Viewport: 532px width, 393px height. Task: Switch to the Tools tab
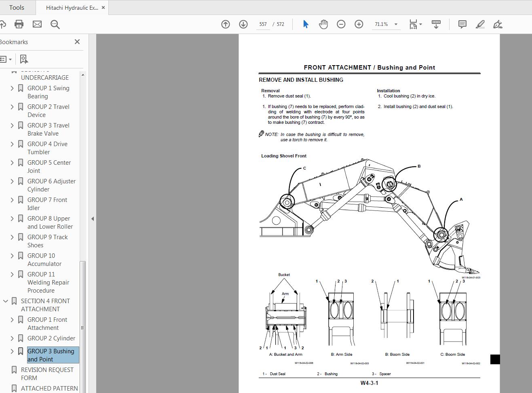coord(17,7)
